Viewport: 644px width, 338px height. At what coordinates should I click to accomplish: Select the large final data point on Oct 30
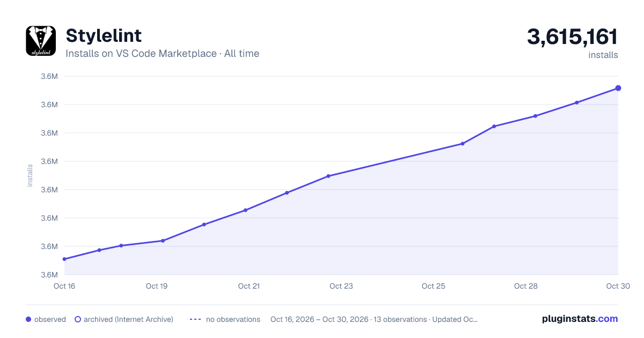pyautogui.click(x=618, y=88)
